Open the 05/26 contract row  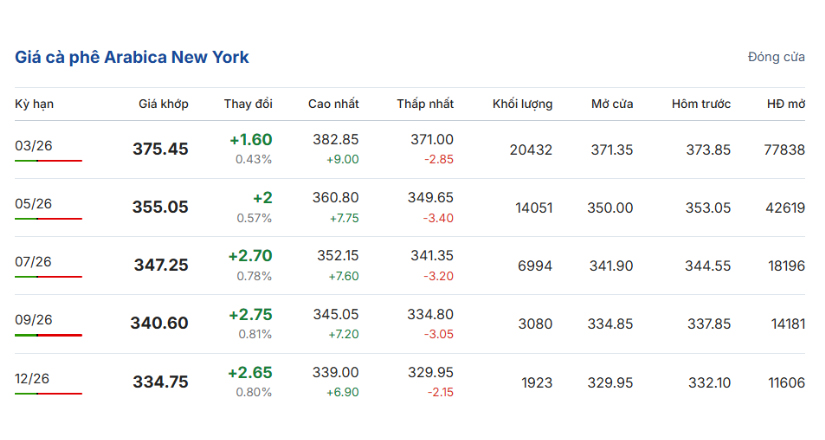[34, 204]
